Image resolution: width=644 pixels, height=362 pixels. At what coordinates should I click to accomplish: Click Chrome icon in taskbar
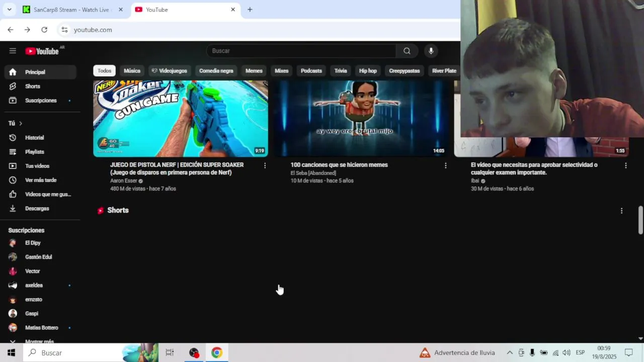pyautogui.click(x=217, y=352)
